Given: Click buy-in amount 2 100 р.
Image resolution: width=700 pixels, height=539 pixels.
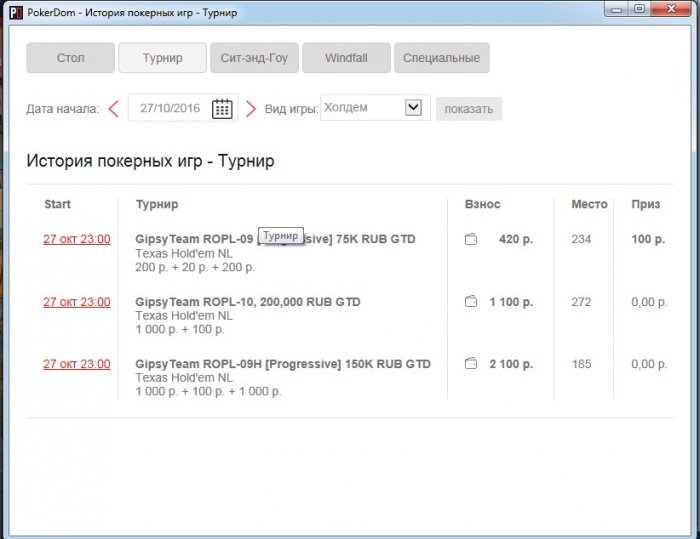Looking at the screenshot, I should coord(511,364).
